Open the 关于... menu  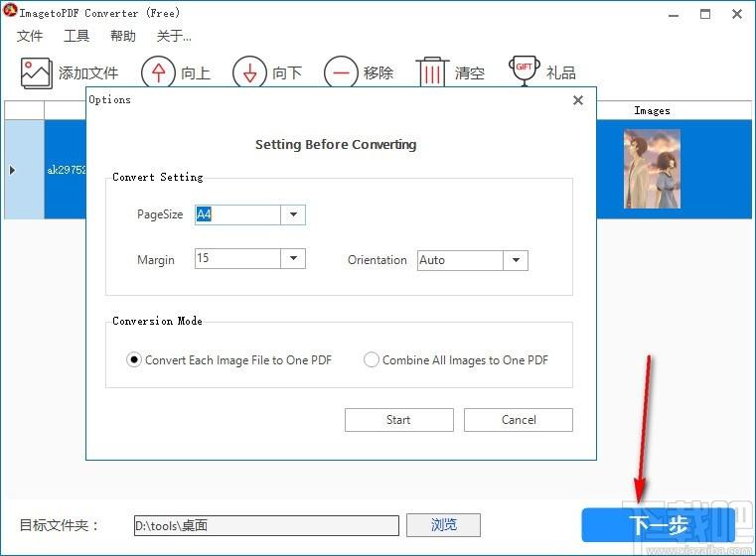pos(174,36)
